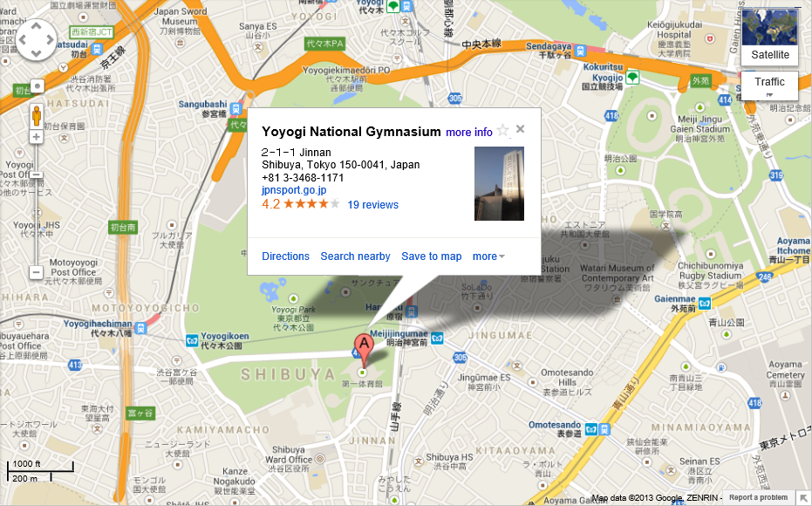Zoom out with the minus button
The width and height of the screenshot is (812, 506).
(x=37, y=272)
